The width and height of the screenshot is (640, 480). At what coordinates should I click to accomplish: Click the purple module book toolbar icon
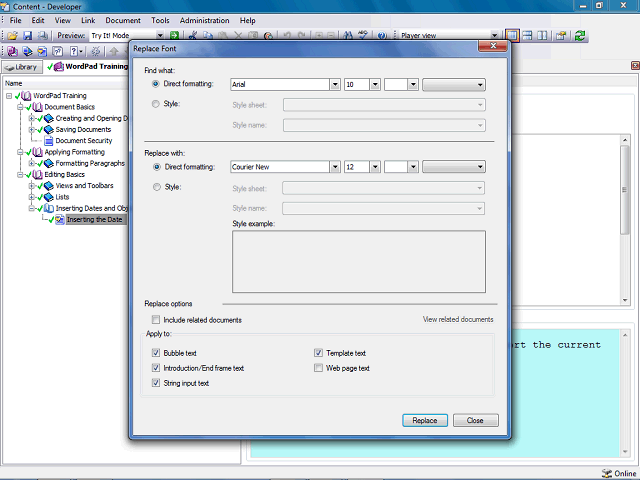coord(12,51)
